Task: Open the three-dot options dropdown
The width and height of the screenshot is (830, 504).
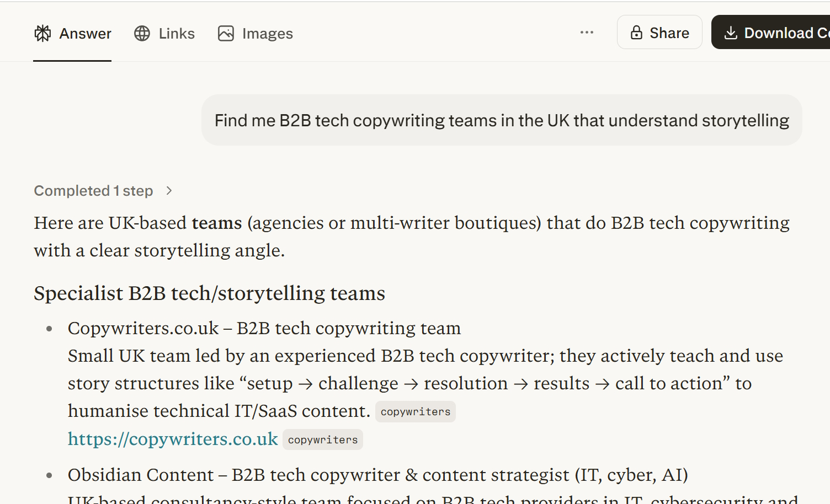Action: click(x=587, y=32)
